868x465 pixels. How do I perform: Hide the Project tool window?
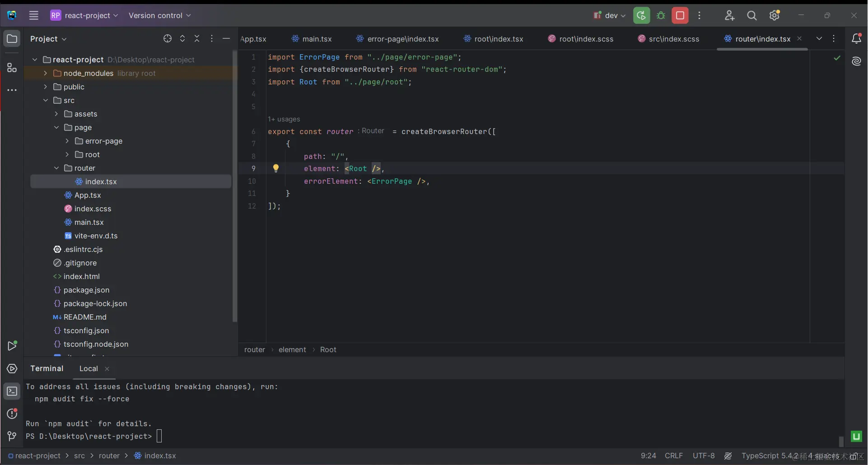tap(226, 39)
